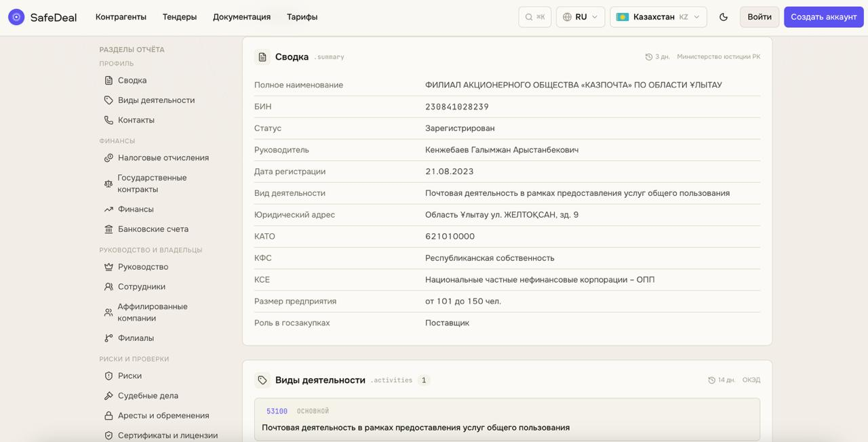868x442 pixels.
Task: Open Риски section in sidebar
Action: coord(130,376)
